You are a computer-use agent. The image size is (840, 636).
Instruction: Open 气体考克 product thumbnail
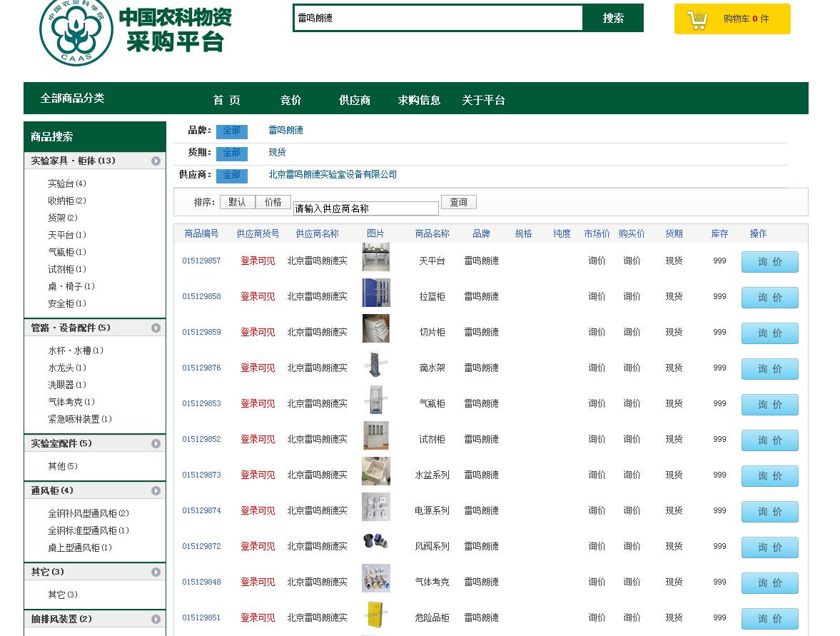(375, 578)
